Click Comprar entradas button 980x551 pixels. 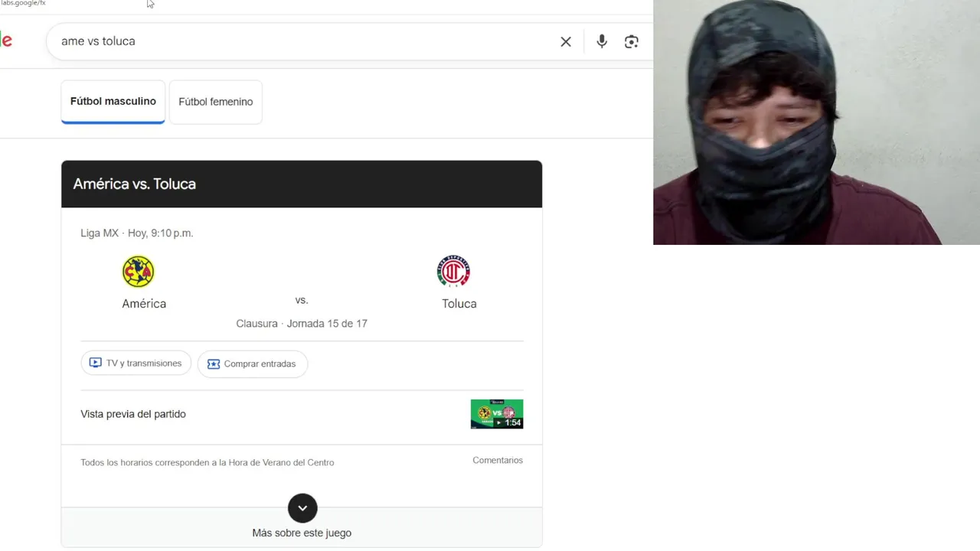click(x=253, y=364)
